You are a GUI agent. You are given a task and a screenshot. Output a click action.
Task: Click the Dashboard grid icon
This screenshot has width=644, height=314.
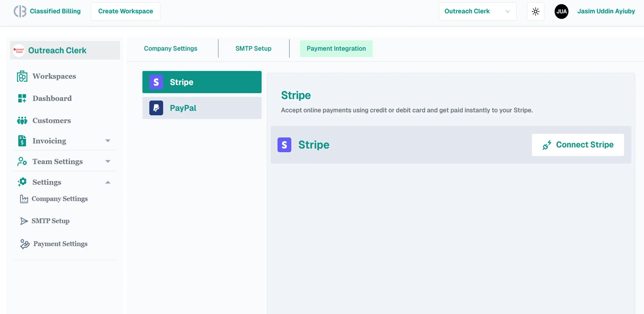22,98
